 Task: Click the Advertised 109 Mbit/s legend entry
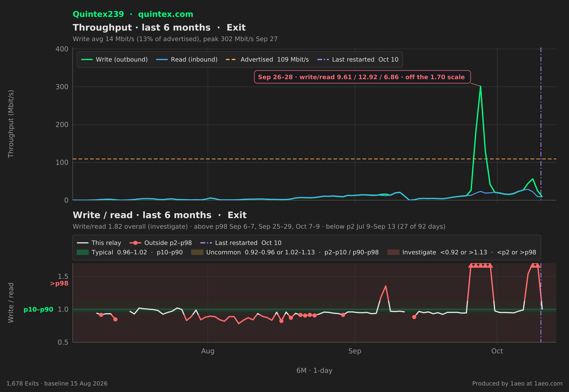pos(267,60)
